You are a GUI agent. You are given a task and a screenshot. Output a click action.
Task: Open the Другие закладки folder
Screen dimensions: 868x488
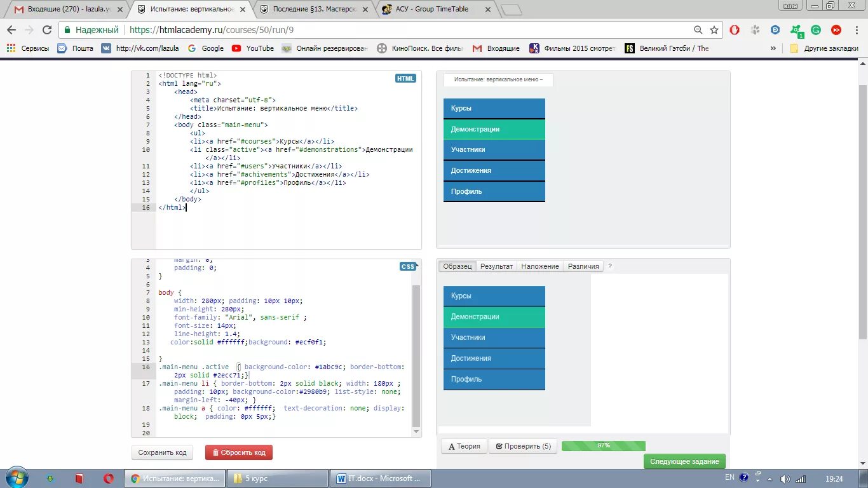[824, 48]
